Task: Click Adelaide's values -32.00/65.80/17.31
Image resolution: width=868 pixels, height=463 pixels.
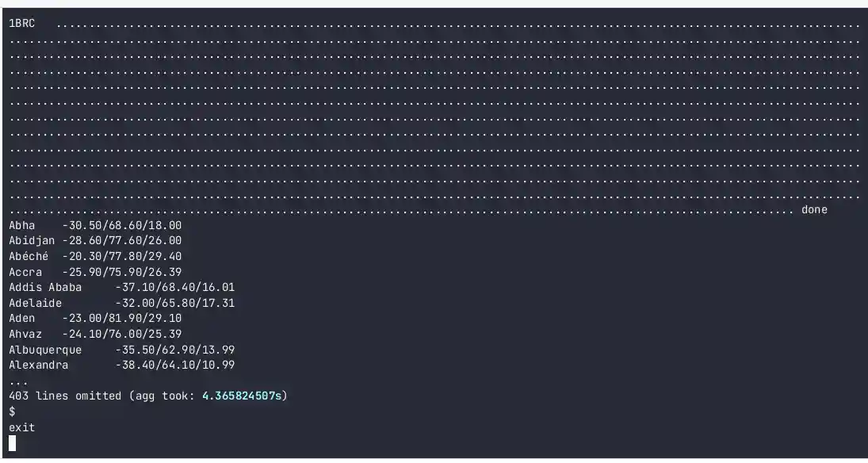Action: [x=174, y=303]
